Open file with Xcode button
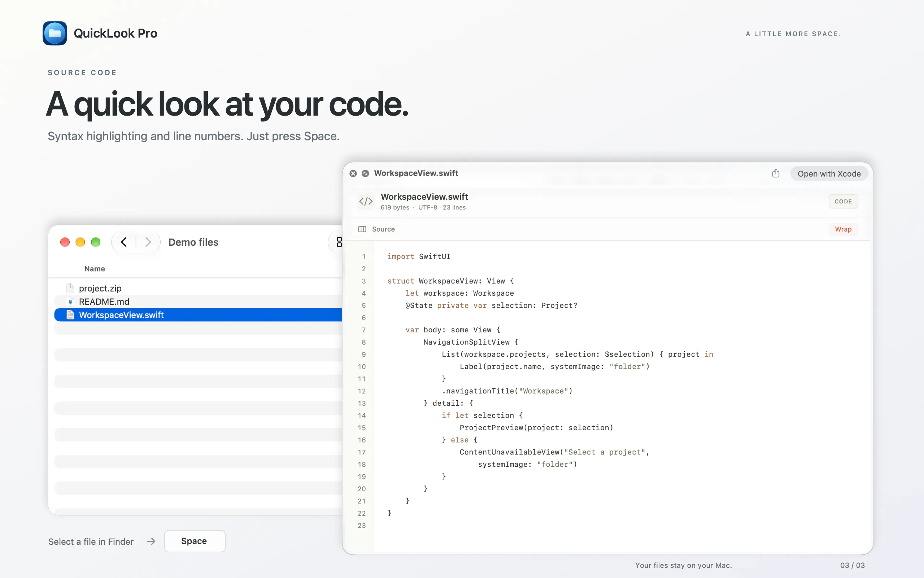The image size is (924, 578). coord(829,173)
